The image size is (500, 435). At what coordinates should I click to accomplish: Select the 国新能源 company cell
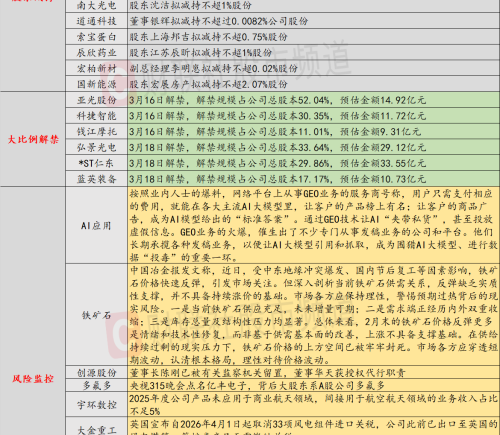tap(96, 84)
